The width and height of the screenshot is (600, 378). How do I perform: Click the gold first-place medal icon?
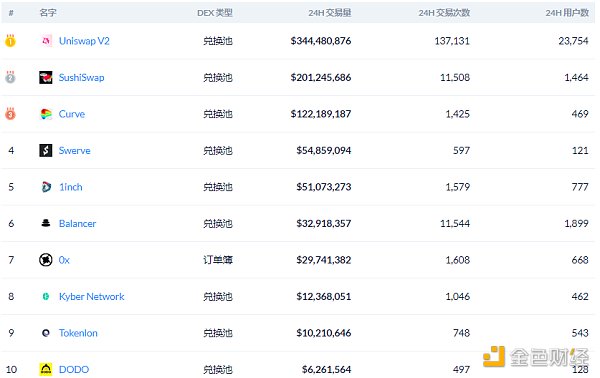tap(10, 40)
